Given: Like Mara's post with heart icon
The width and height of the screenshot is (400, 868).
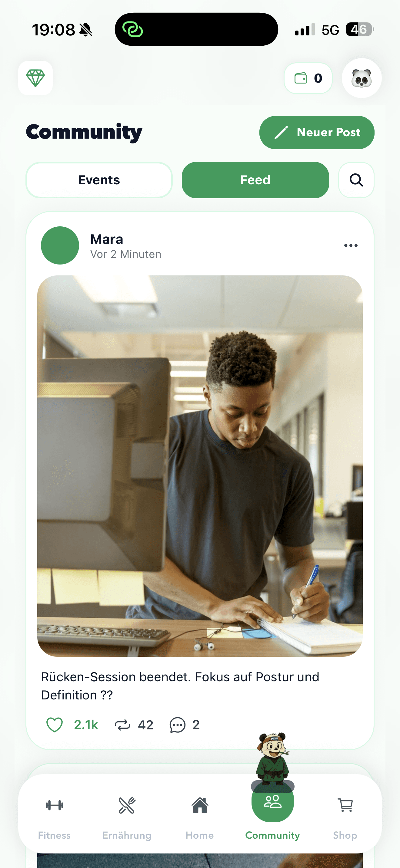Looking at the screenshot, I should point(55,725).
